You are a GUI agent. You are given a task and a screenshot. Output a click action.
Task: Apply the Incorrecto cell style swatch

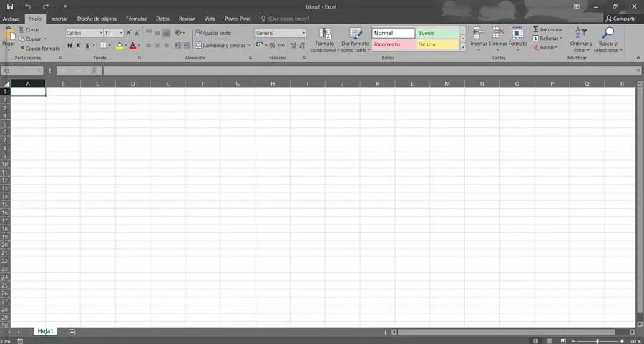point(394,44)
